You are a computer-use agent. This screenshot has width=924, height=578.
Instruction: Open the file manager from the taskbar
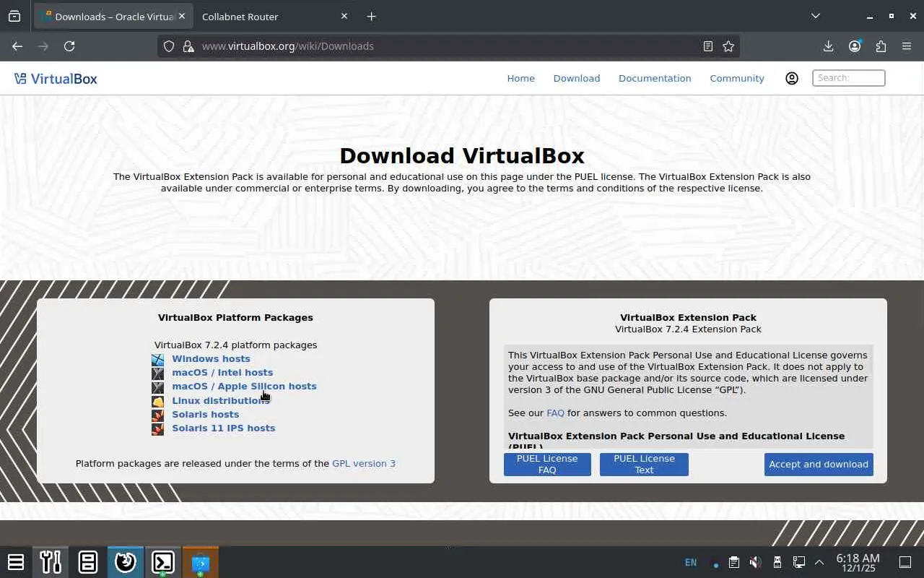(x=88, y=562)
